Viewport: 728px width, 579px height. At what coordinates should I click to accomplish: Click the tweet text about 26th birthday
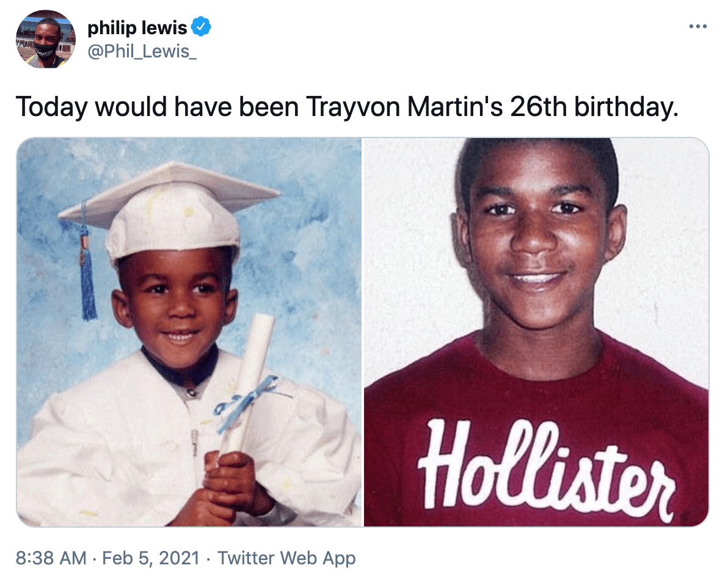[347, 107]
